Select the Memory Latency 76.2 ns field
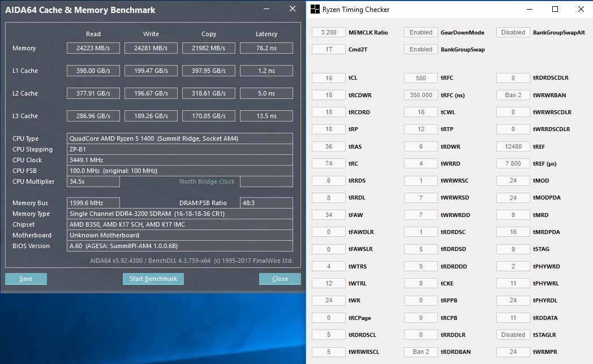Image resolution: width=593 pixels, height=364 pixels. tap(267, 48)
